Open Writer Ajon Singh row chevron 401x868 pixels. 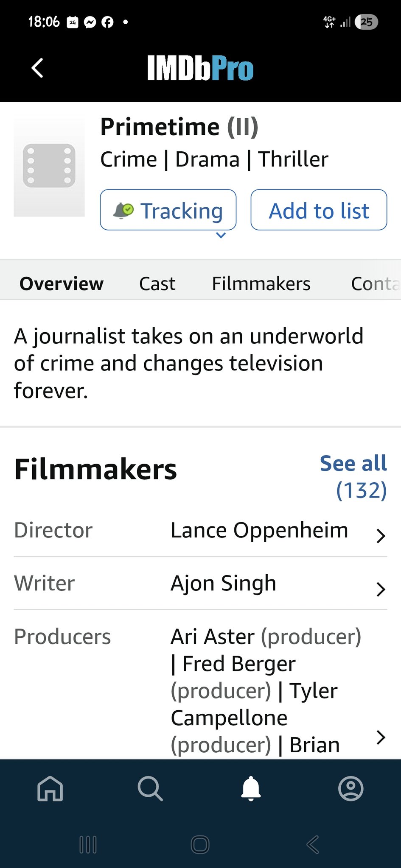(x=381, y=589)
